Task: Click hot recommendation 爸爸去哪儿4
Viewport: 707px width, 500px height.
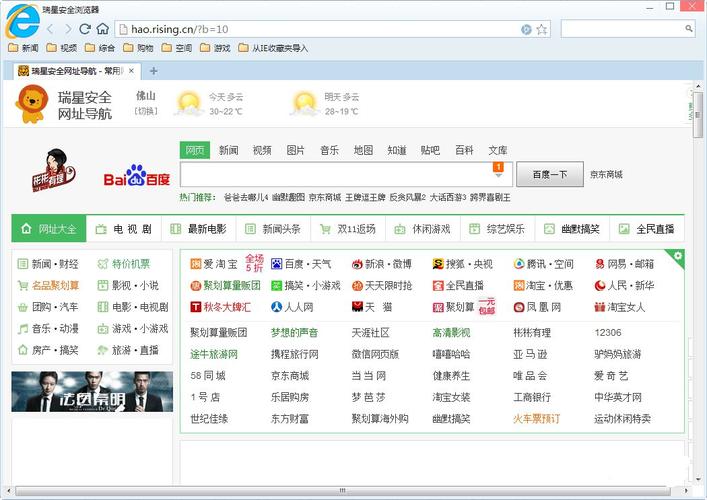Action: click(246, 197)
